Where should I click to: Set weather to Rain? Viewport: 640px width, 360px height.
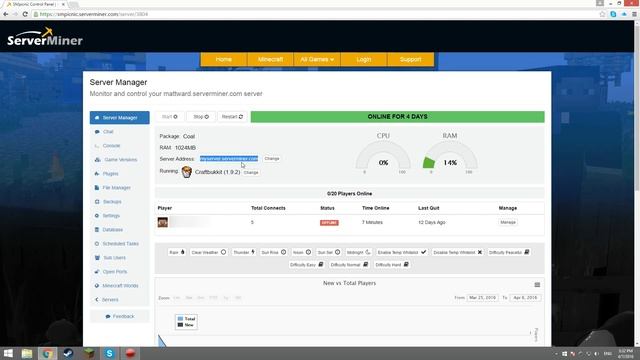[177, 252]
